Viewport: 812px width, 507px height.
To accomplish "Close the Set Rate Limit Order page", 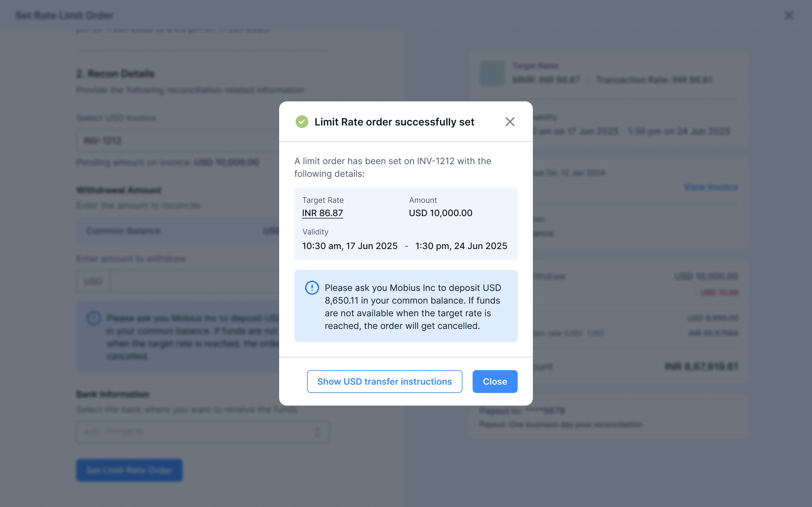I will point(789,16).
